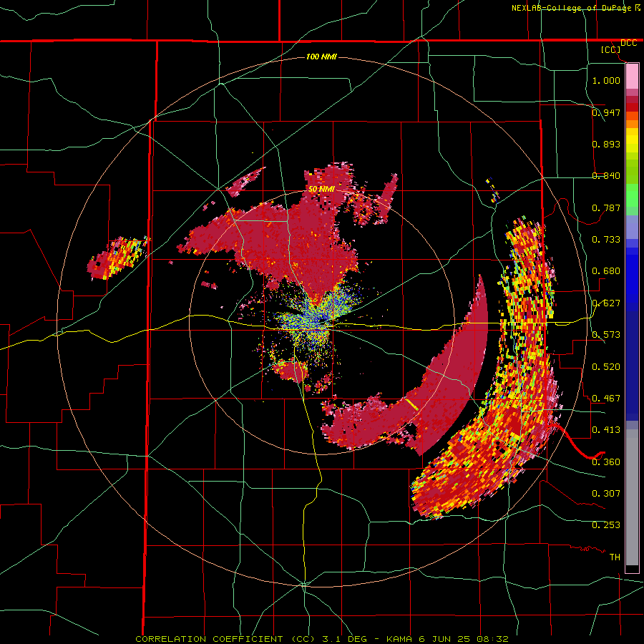Click the TH threshold label
This screenshot has width=644, height=644.
tap(615, 557)
